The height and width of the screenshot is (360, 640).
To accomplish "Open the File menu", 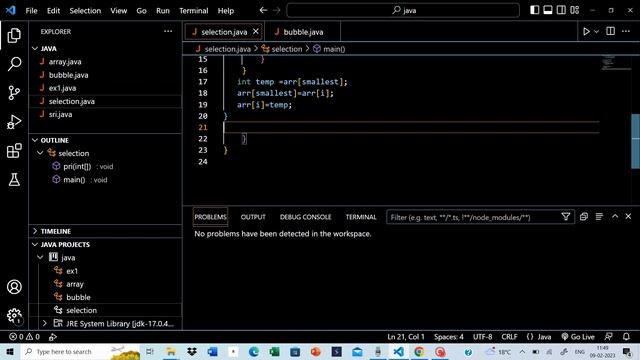I will click(x=31, y=11).
